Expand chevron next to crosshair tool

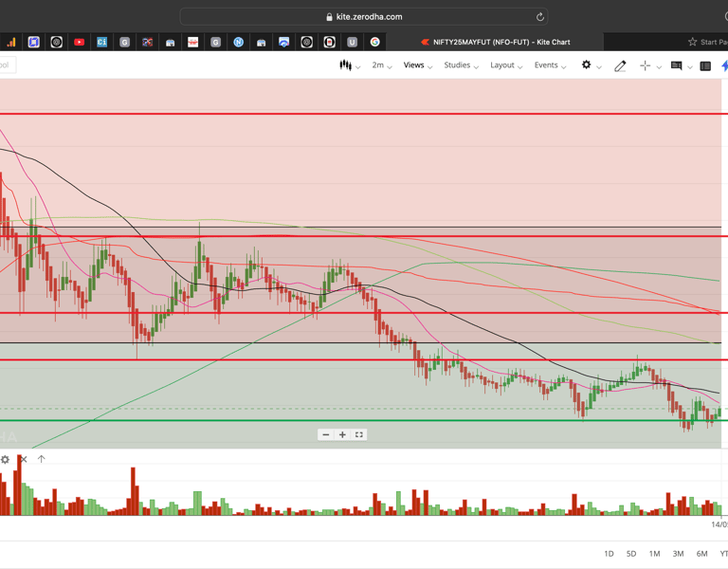(x=659, y=67)
